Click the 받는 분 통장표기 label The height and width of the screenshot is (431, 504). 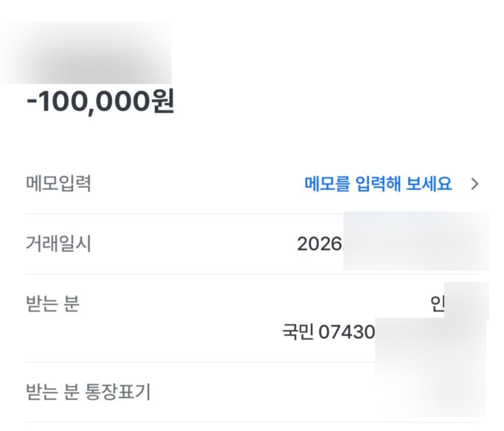[x=88, y=391]
